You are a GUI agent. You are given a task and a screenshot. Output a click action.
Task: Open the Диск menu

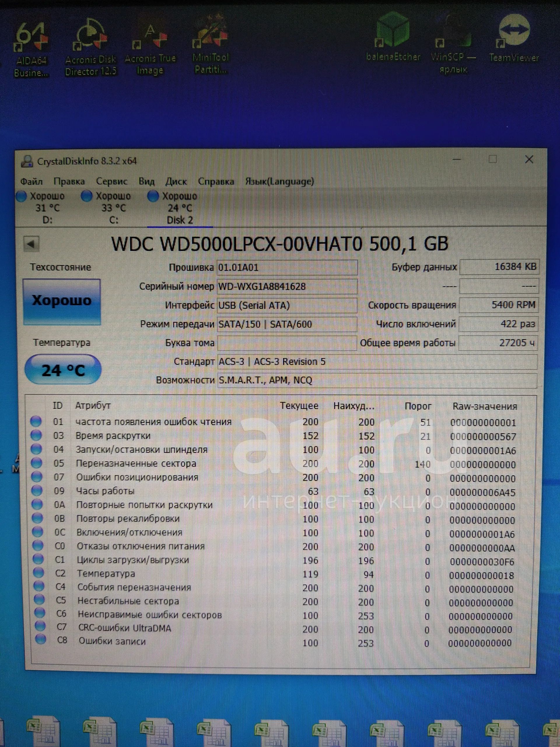(176, 181)
